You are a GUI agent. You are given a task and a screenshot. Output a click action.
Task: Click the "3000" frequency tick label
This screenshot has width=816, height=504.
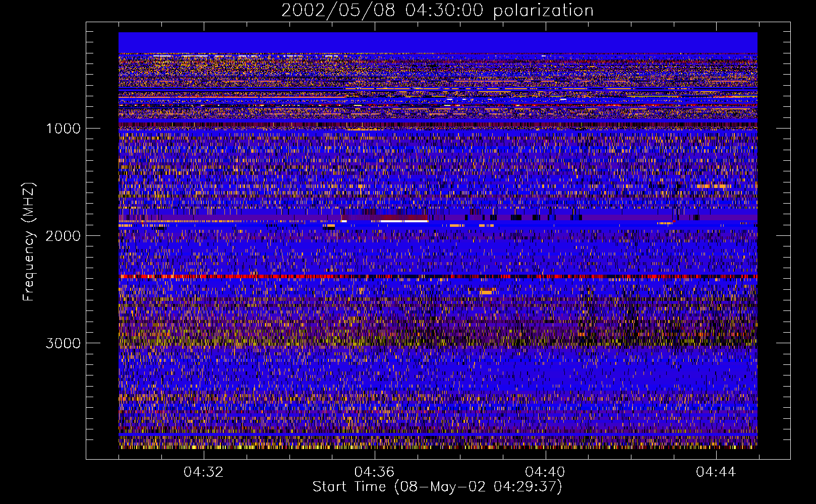[x=63, y=343]
